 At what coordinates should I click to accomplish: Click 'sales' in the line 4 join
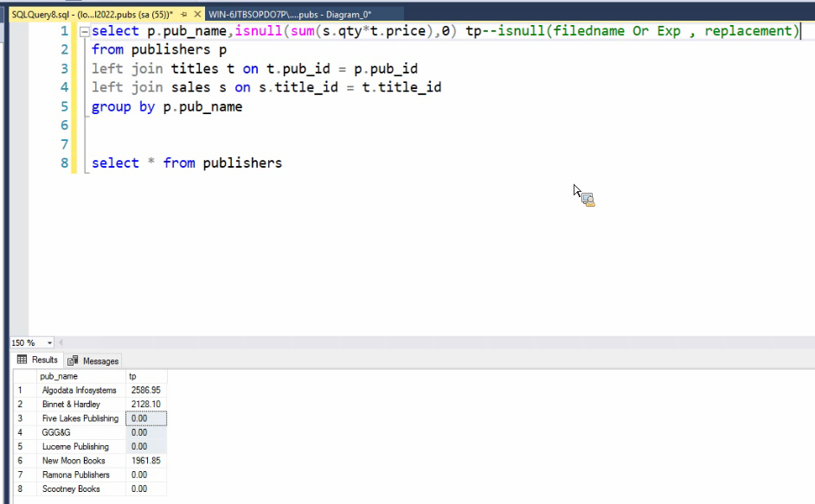190,87
